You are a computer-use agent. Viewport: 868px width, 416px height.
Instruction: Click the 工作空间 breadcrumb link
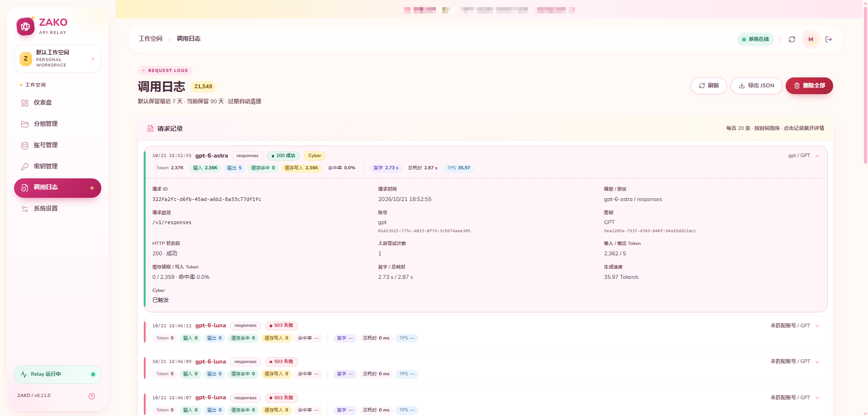(151, 39)
